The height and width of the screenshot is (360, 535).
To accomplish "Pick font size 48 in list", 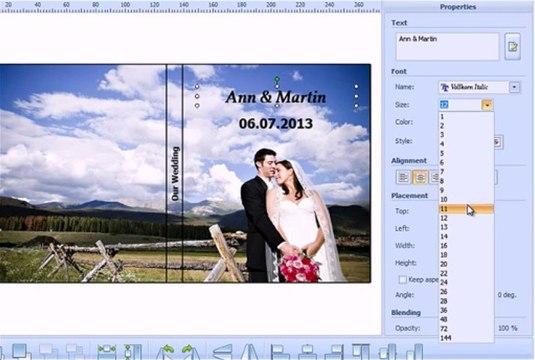I will click(466, 319).
